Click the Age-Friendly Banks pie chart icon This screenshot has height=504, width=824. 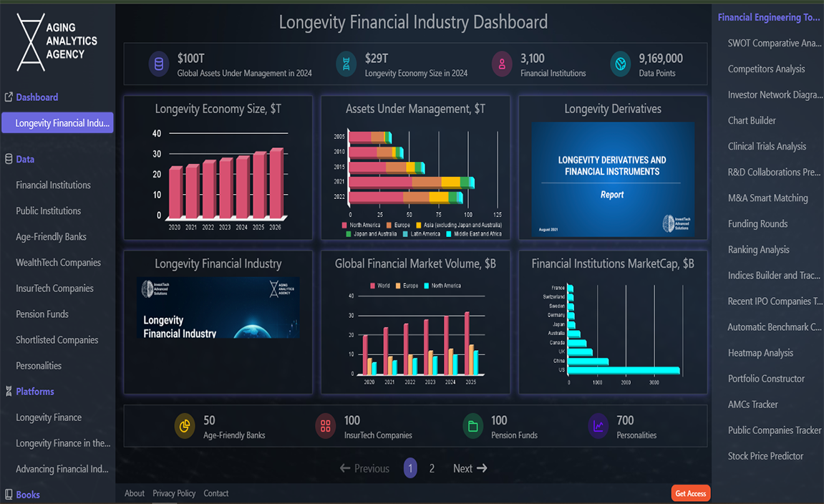[185, 427]
